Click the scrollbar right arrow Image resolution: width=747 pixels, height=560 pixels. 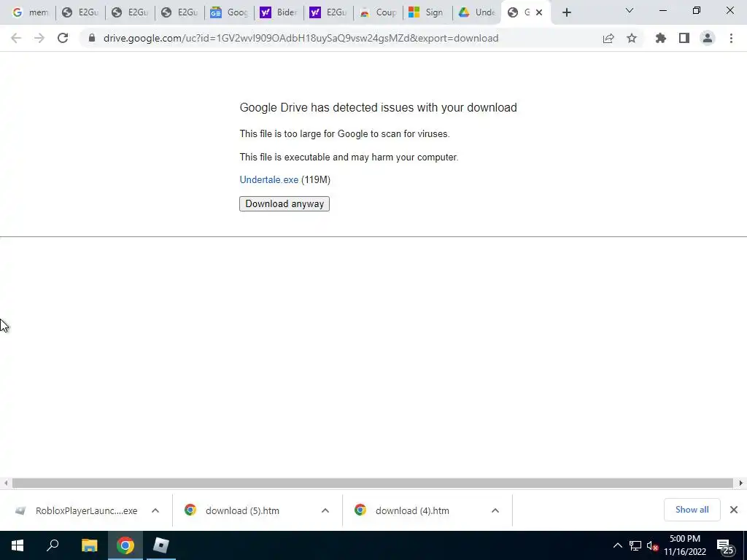pos(741,483)
